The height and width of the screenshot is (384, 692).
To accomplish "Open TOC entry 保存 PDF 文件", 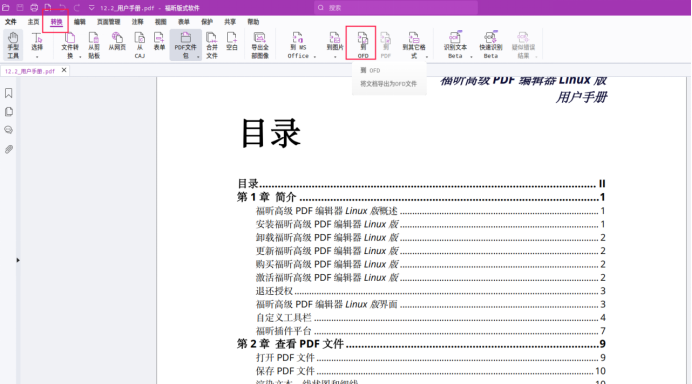I will pyautogui.click(x=430, y=371).
